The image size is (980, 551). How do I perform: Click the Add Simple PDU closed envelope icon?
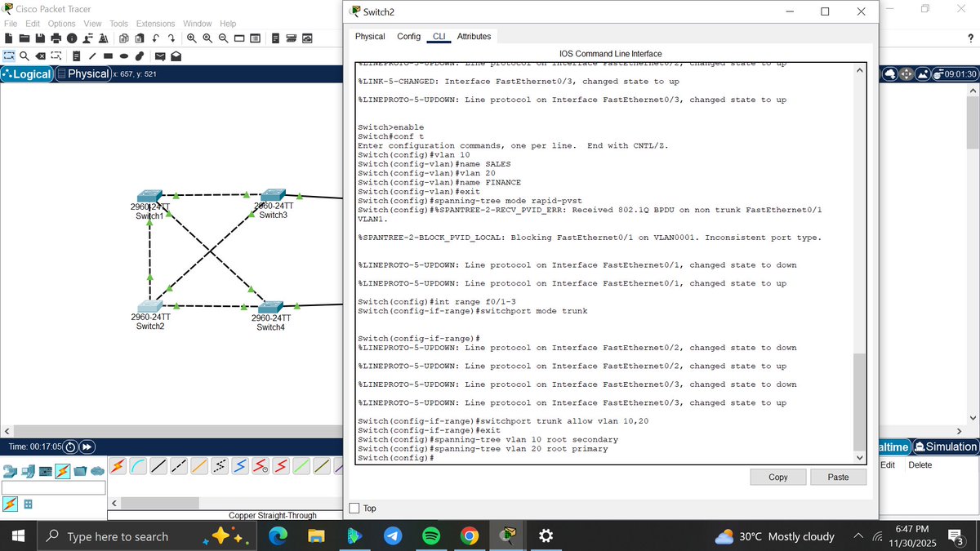tap(160, 56)
